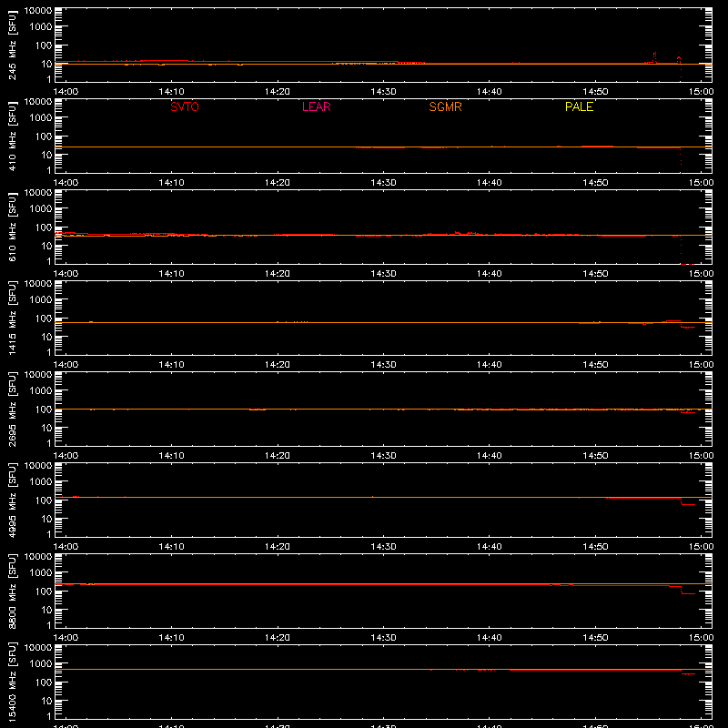Click the red drop-off step in the 4995 MHz trace
This screenshot has height=728, width=728.
tap(688, 502)
